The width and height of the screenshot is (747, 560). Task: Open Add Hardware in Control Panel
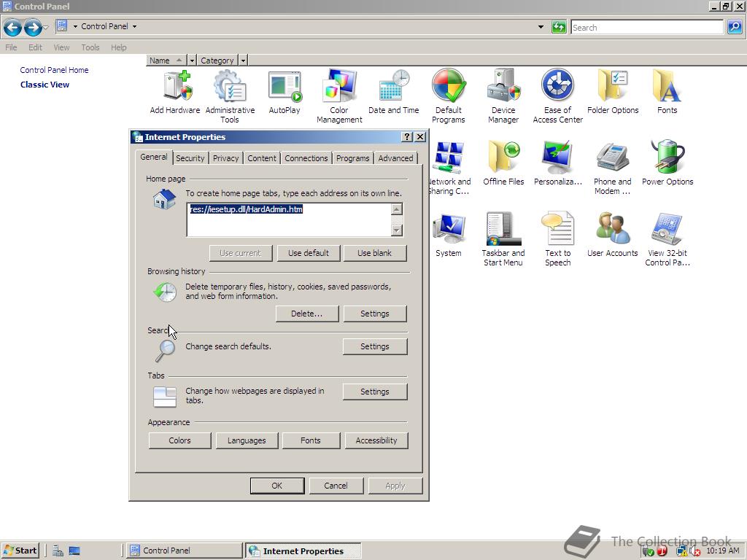[x=175, y=93]
